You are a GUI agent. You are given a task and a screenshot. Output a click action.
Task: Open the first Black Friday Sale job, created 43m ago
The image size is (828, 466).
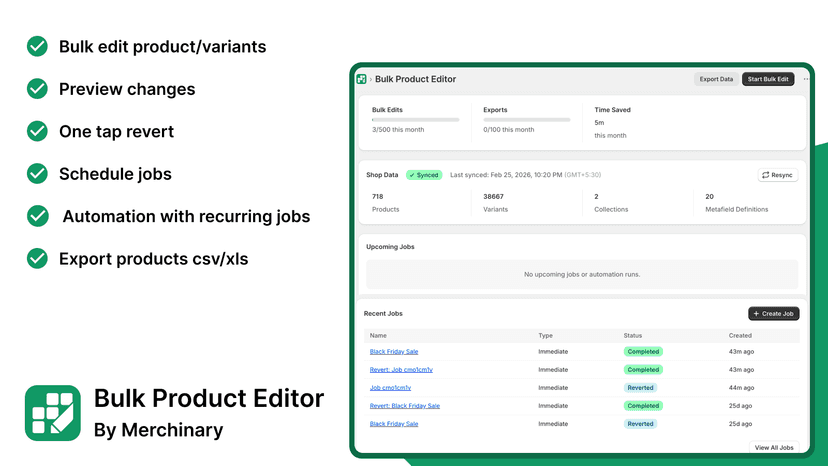click(x=394, y=351)
